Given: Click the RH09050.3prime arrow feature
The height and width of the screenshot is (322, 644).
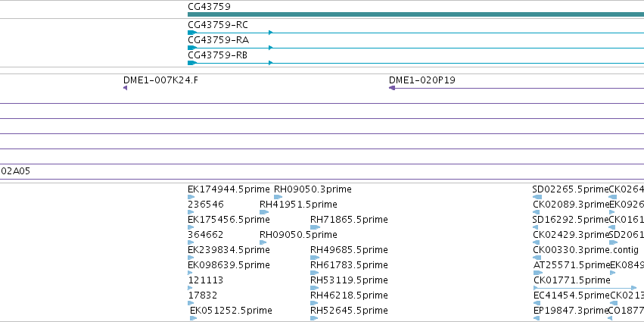Looking at the screenshot, I should click(x=278, y=197).
